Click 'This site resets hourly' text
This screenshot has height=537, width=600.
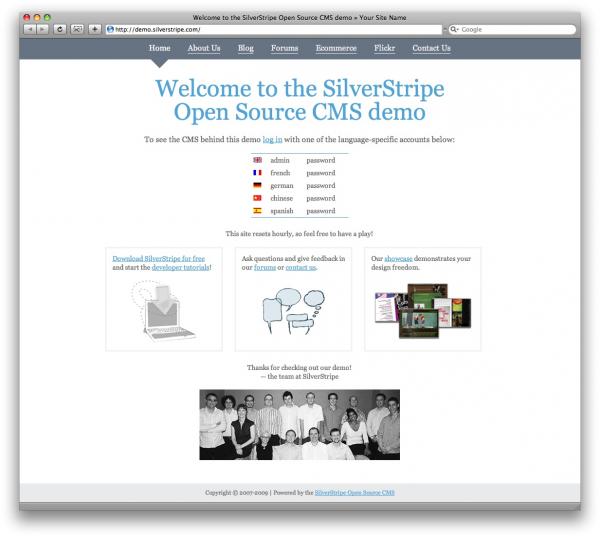pos(299,233)
